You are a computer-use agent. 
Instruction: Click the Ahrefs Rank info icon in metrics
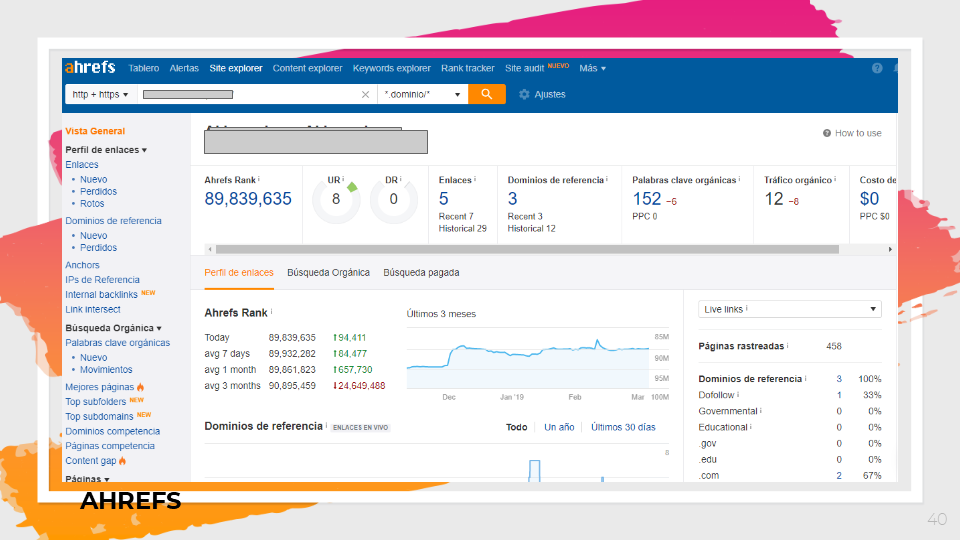coord(259,179)
